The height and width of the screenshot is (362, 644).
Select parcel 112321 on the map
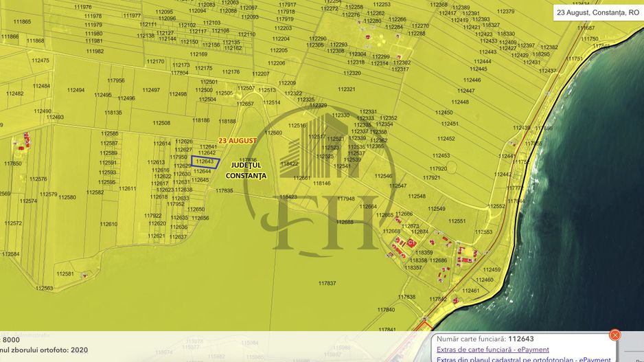click(x=347, y=89)
